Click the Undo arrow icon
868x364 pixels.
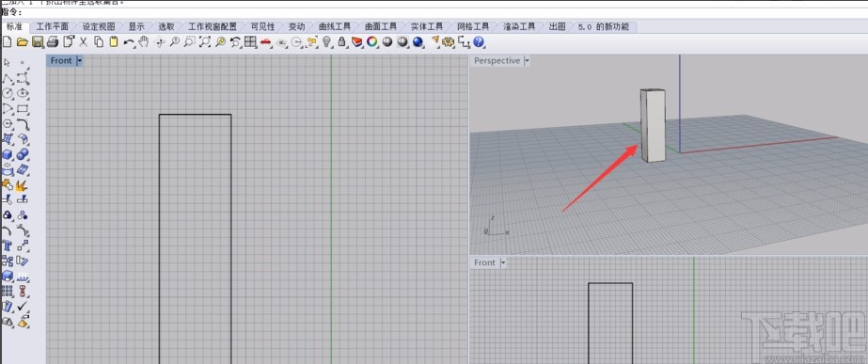tap(129, 41)
